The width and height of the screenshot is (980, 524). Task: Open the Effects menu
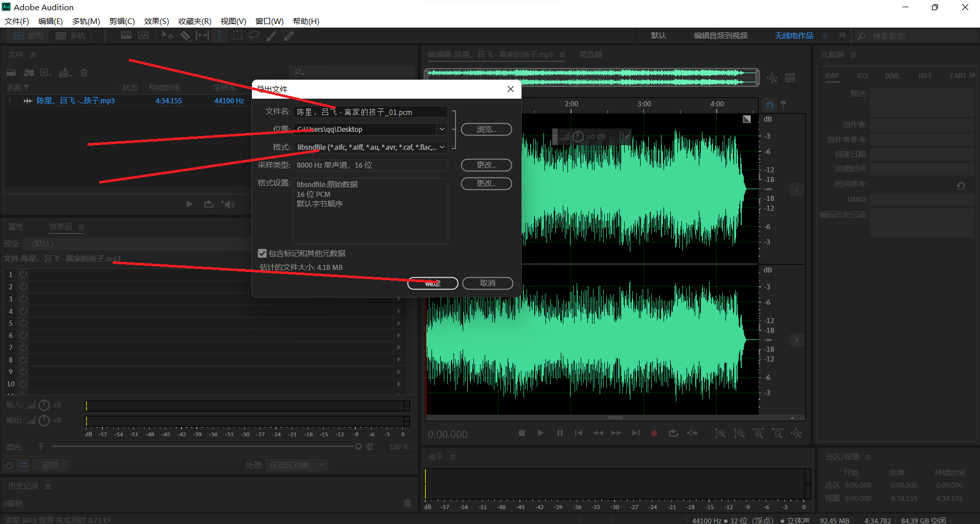click(x=156, y=21)
